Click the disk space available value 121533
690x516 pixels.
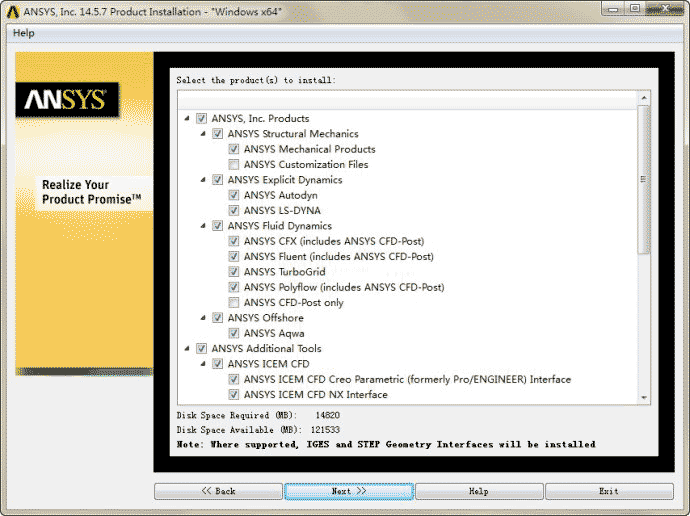click(x=325, y=430)
